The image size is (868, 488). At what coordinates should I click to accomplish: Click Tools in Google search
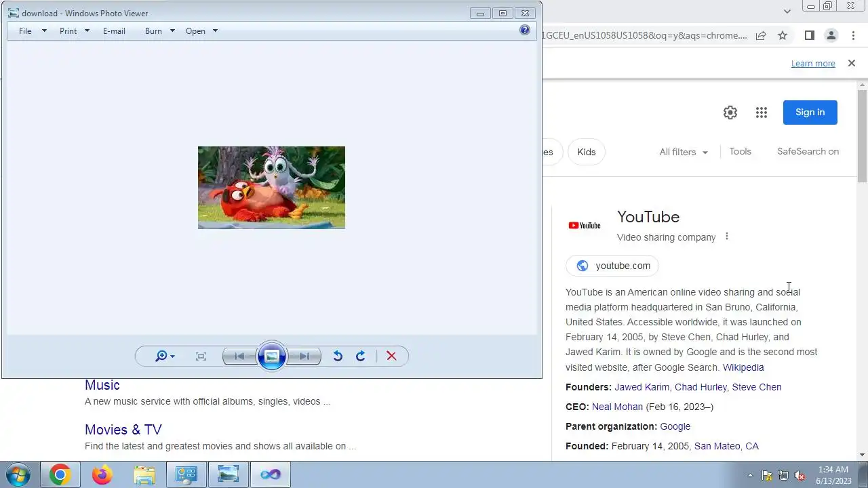[740, 151]
